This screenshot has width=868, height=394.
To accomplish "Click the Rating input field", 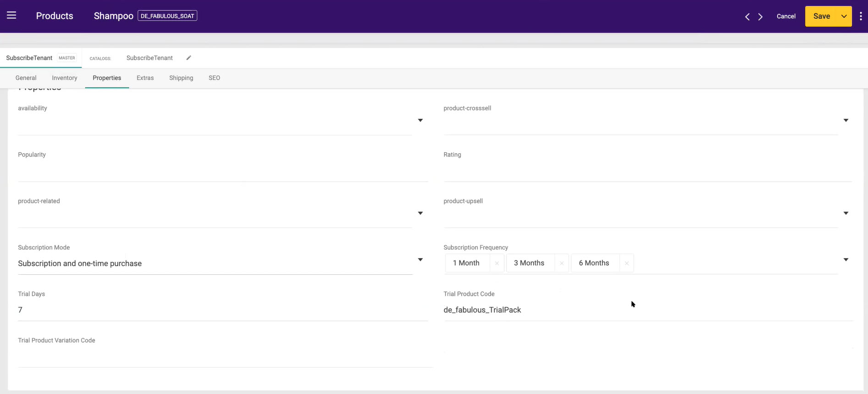I will pos(647,171).
